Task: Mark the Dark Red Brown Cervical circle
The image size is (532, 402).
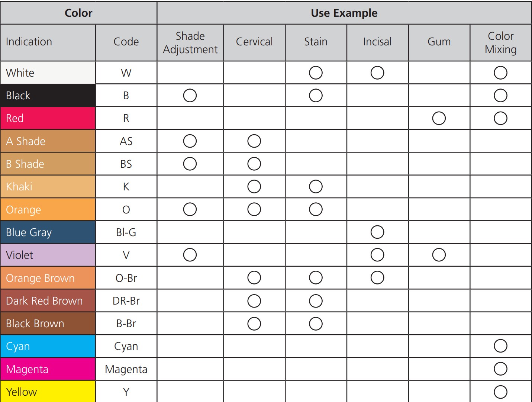Action: click(254, 301)
